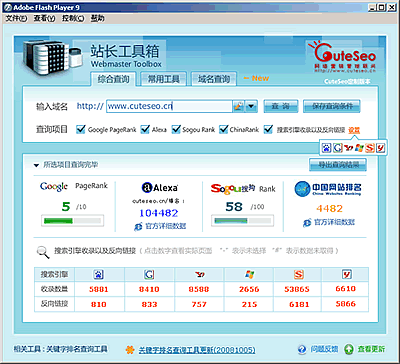Image resolution: width=400 pixels, height=364 pixels.
Task: Click Baidu indexed count 5881
Action: click(x=99, y=289)
